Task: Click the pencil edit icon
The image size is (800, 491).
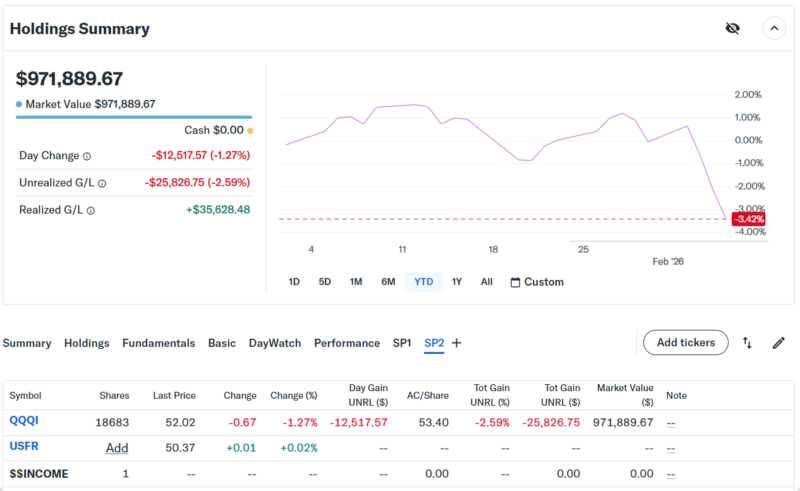Action: pos(779,343)
